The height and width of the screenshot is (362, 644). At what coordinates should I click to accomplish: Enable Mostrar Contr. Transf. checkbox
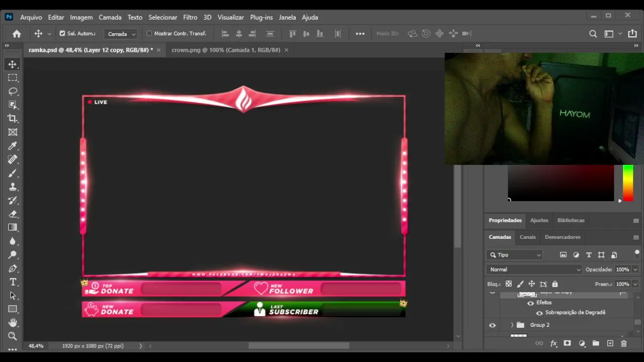click(x=149, y=34)
